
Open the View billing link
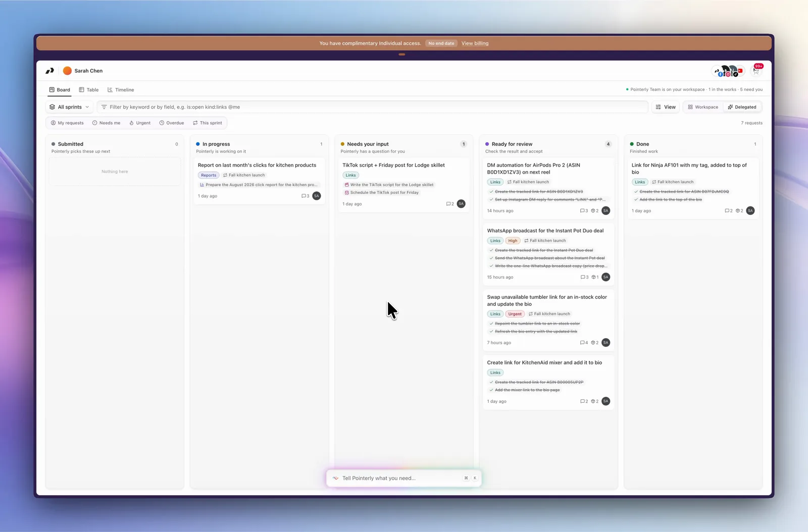(x=475, y=43)
